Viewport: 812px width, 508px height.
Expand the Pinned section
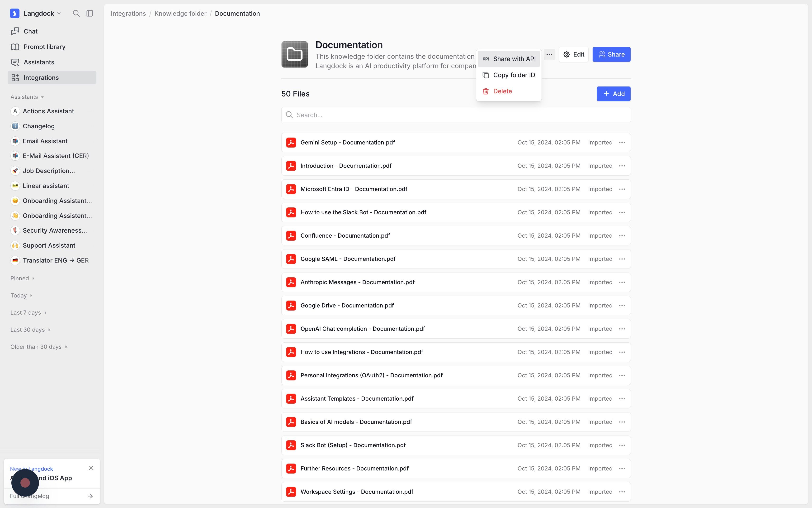pos(23,278)
